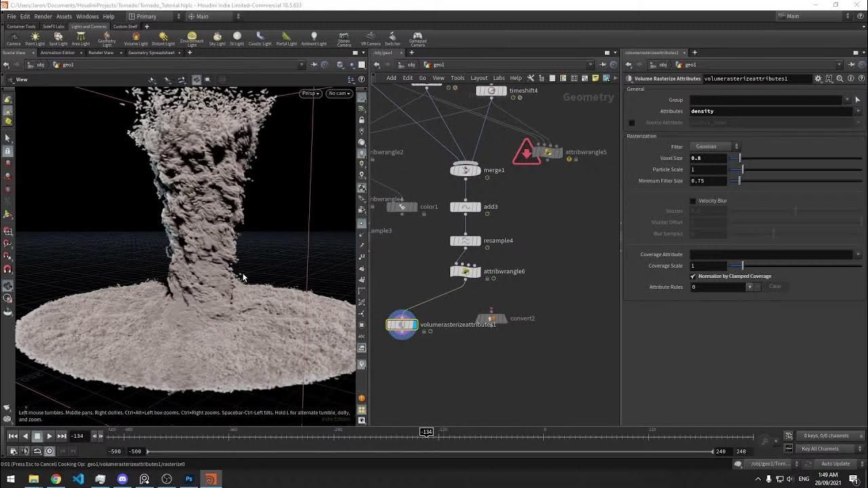Click the Persp viewport button
This screenshot has width=868, height=488.
coord(310,93)
